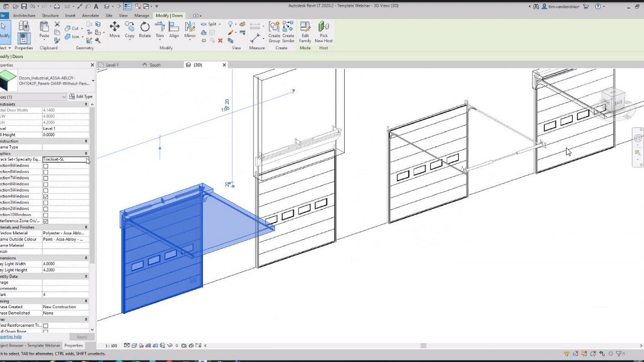Click the Bay Light Width value field

click(65, 264)
